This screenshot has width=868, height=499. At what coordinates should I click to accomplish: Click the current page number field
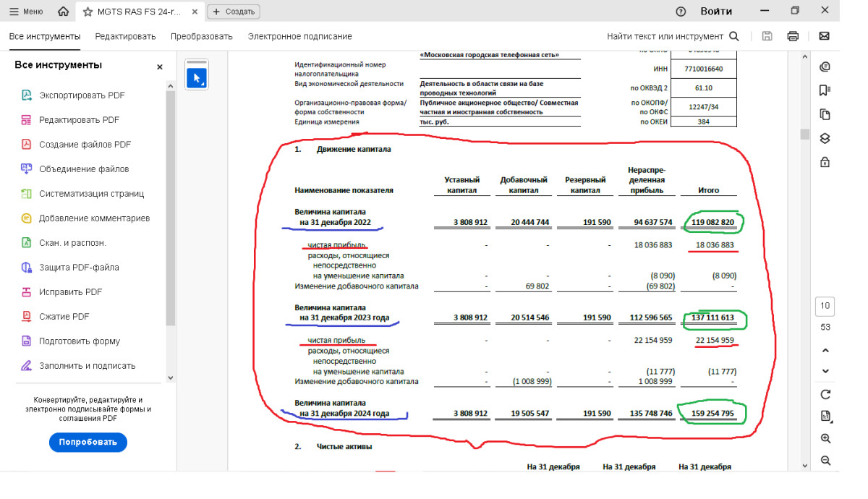coord(825,306)
